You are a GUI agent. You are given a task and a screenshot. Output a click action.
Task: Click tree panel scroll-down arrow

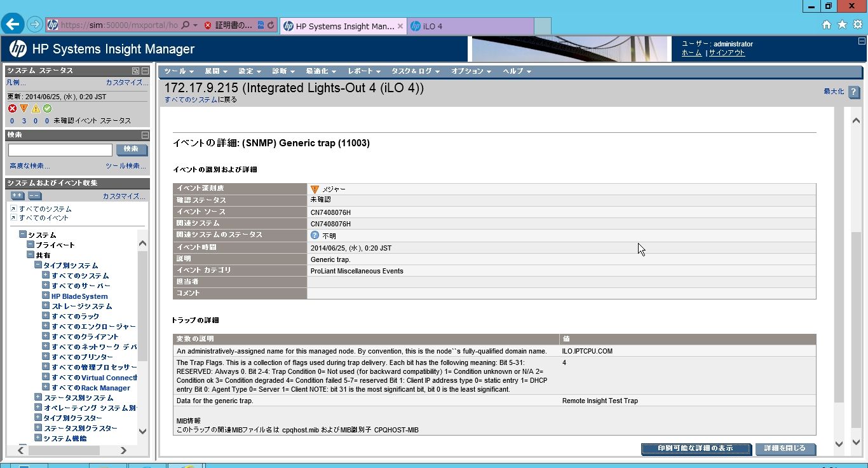142,431
